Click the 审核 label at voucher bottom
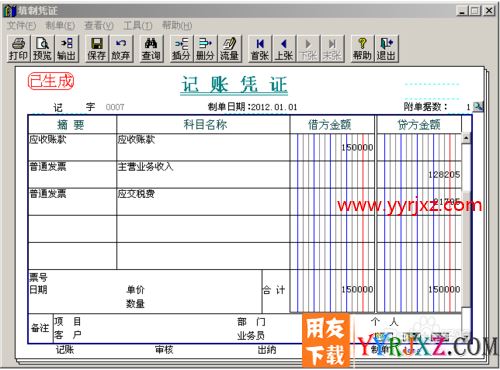This screenshot has width=500, height=370. coord(164,350)
